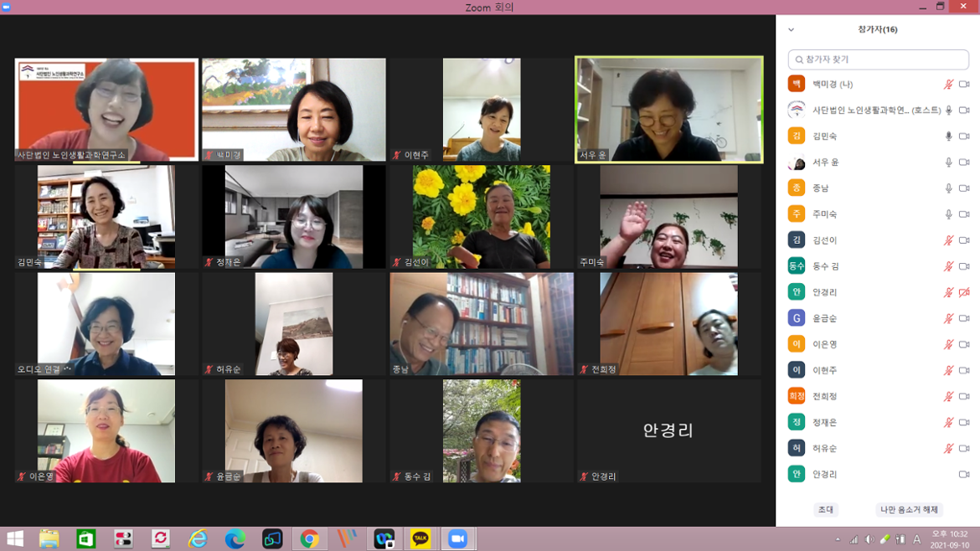The height and width of the screenshot is (551, 980).
Task: Select the 주미숙 video tile
Action: point(668,217)
